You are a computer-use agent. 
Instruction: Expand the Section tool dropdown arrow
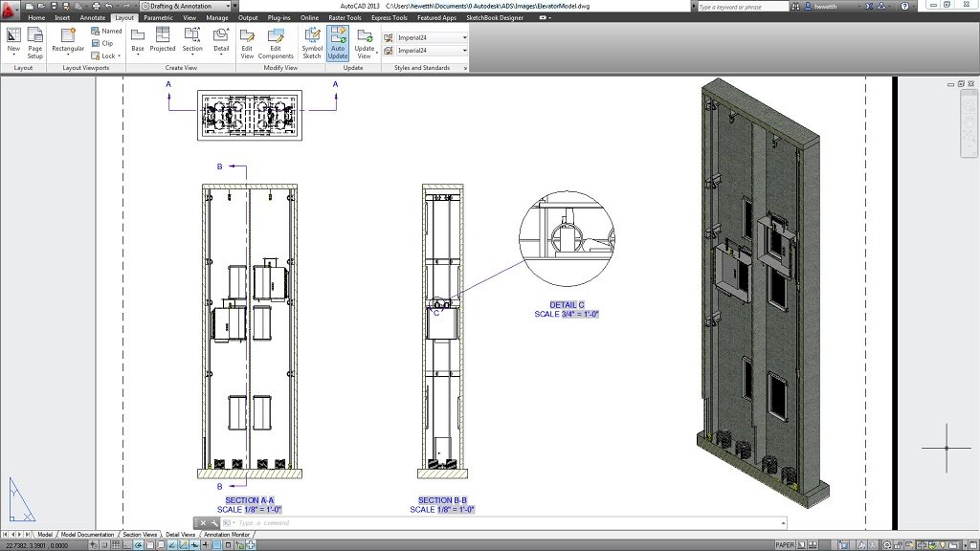[x=193, y=55]
